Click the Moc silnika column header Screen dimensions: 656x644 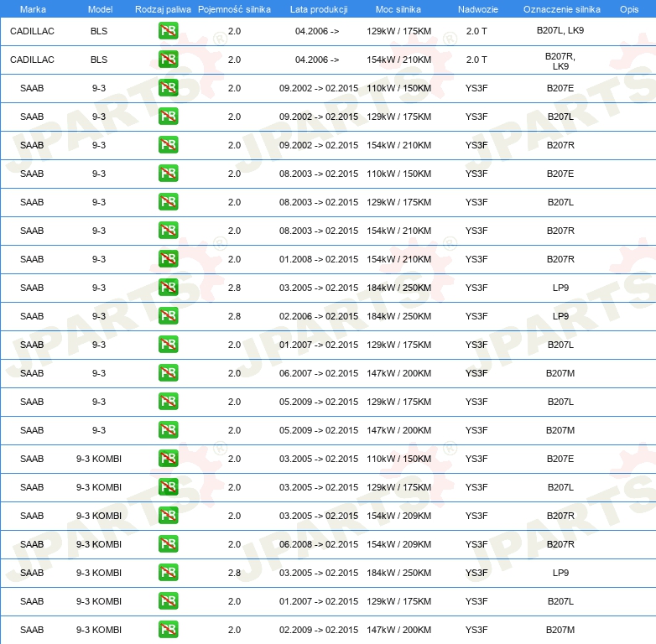pyautogui.click(x=398, y=8)
